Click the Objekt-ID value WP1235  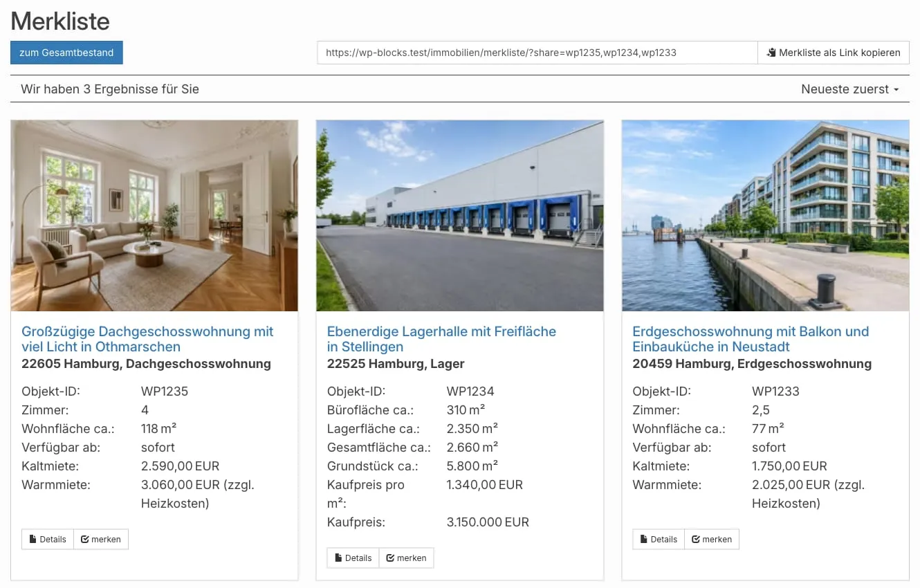pos(165,392)
